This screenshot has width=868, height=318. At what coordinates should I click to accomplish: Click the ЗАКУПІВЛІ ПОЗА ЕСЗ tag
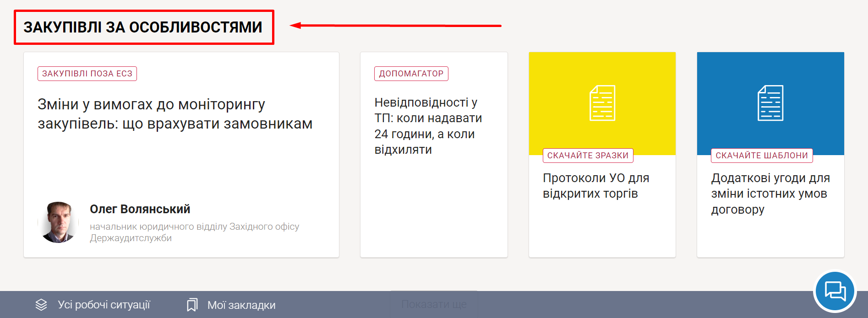[x=87, y=74]
